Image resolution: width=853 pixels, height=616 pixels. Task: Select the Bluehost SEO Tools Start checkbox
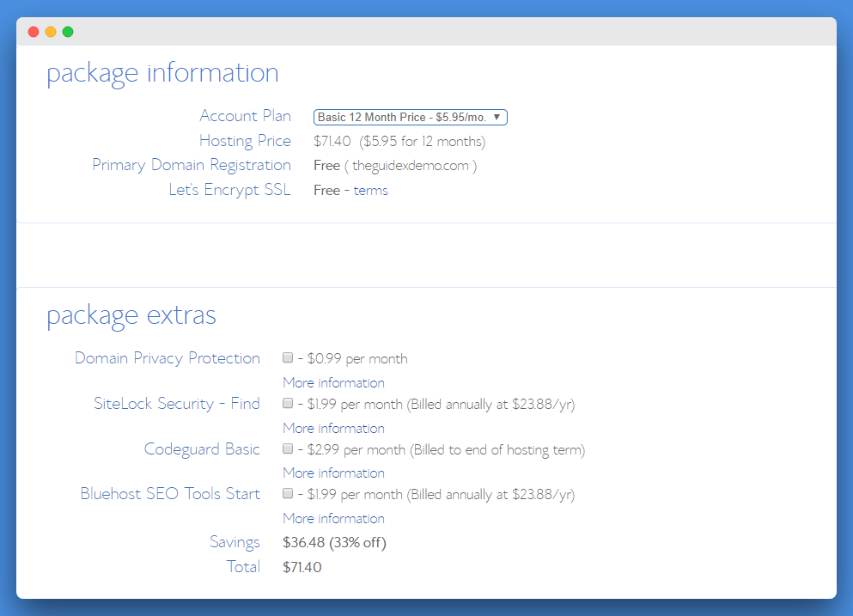tap(288, 494)
